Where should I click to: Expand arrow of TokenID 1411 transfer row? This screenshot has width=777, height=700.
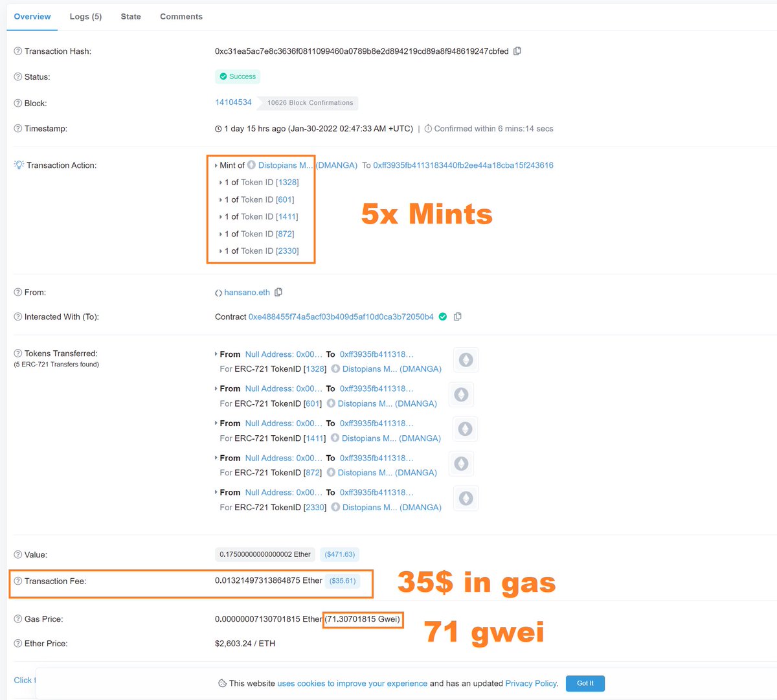pos(216,423)
